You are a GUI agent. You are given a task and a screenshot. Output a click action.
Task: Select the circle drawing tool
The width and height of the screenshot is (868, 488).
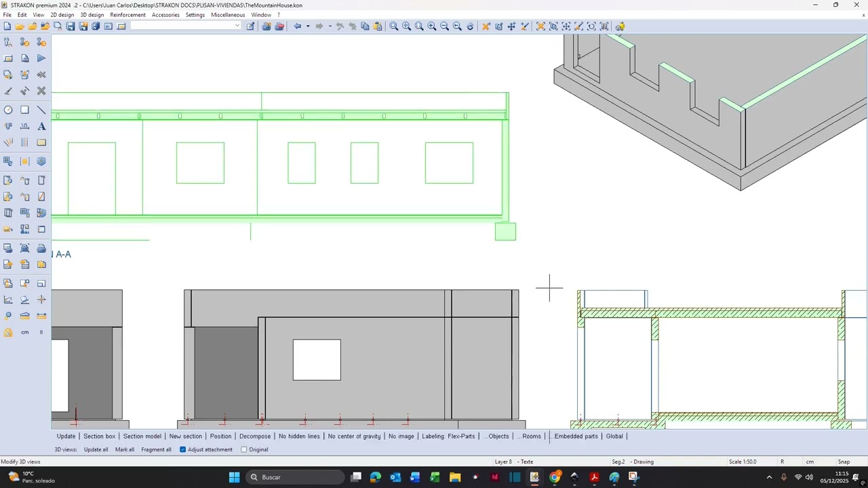tap(8, 110)
